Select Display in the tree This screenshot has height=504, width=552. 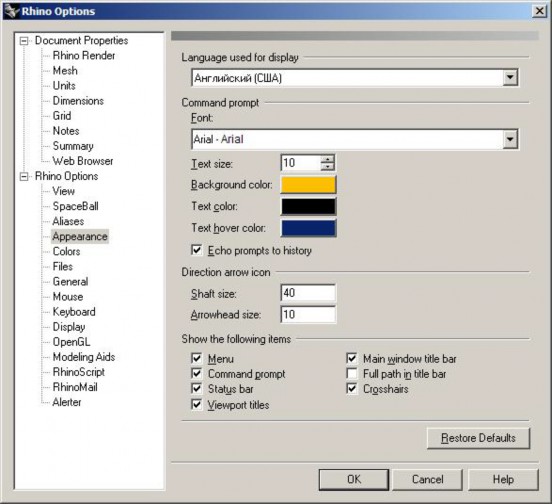tap(69, 327)
